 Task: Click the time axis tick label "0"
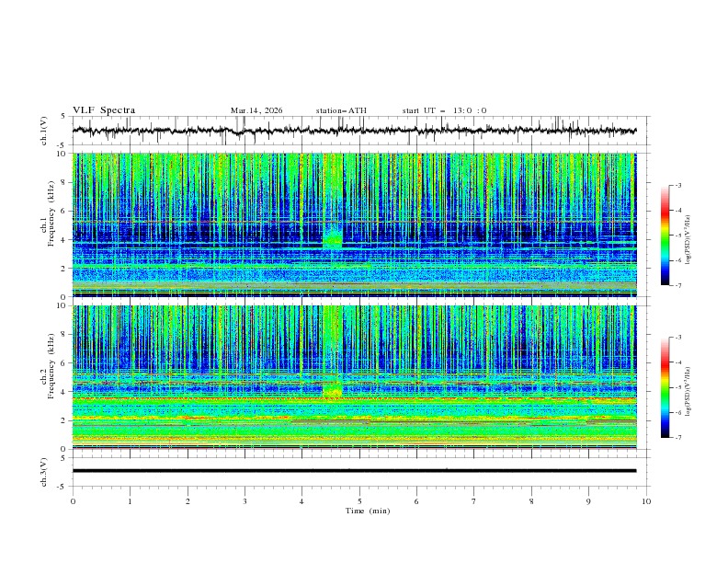73,501
